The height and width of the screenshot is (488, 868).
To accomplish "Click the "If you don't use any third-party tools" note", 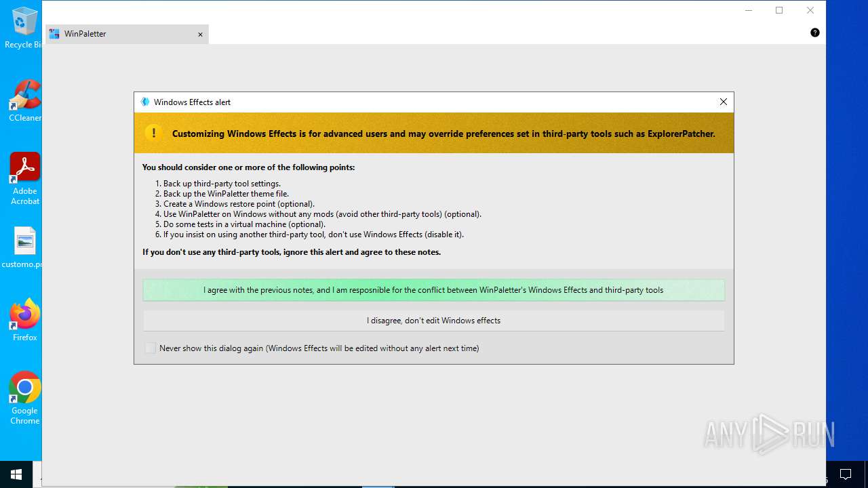I will click(292, 252).
